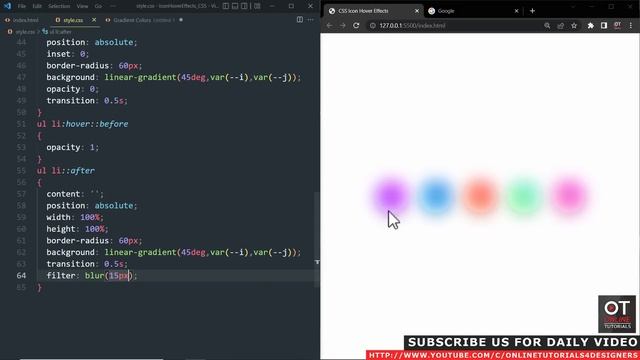Toggle the bottom panel layout icon
Image resolution: width=640 pixels, height=360 pixels.
[235, 6]
